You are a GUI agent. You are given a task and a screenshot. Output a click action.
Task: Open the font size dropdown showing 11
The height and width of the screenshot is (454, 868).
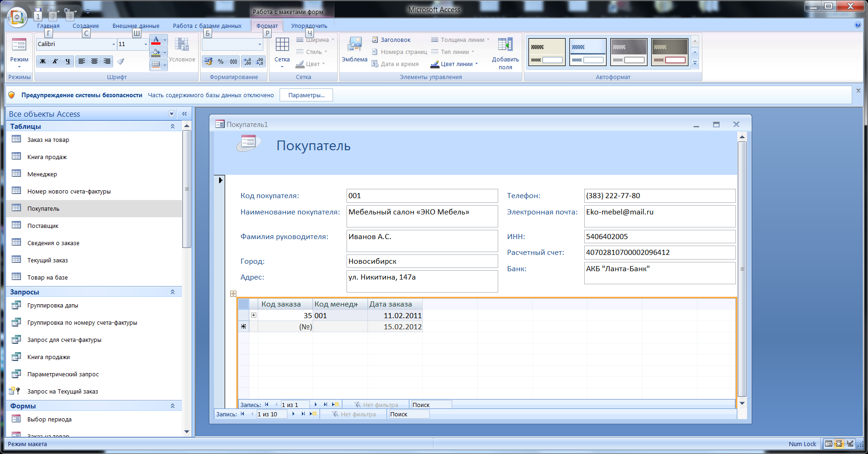tap(146, 44)
